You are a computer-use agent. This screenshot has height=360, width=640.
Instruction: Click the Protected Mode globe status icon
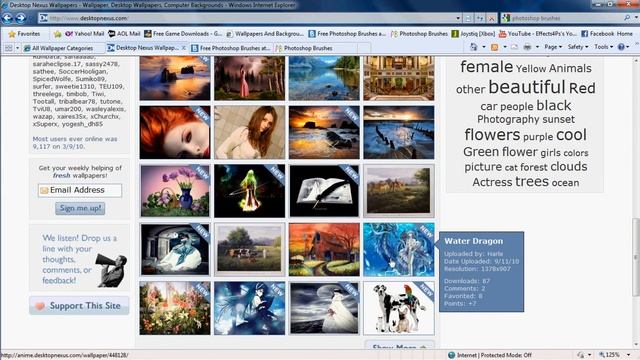tap(451, 355)
